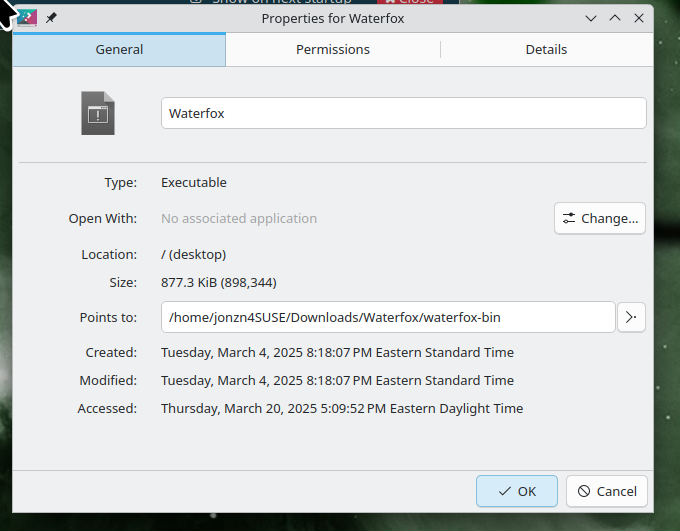
Task: Switch to the Details tab
Action: (x=546, y=49)
